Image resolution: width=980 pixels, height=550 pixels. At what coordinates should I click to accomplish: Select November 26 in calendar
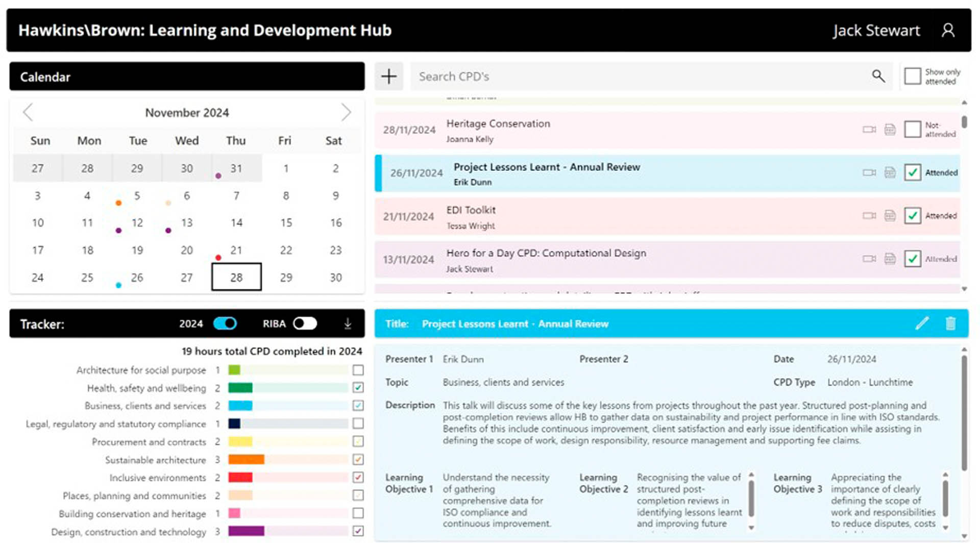pos(137,278)
